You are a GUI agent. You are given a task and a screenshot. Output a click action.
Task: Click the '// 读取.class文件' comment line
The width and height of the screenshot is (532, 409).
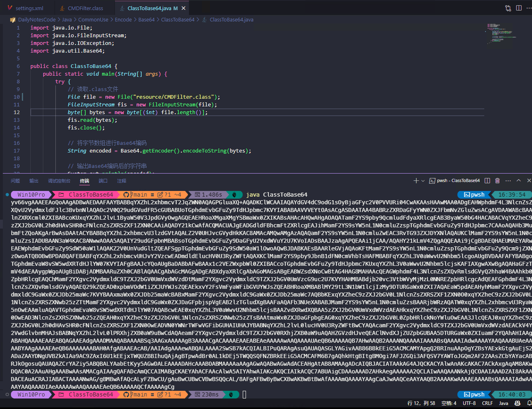pyautogui.click(x=93, y=89)
